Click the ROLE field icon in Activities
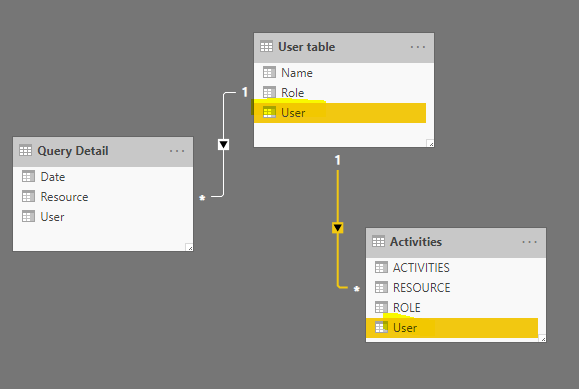Image resolution: width=579 pixels, height=389 pixels. (x=381, y=307)
